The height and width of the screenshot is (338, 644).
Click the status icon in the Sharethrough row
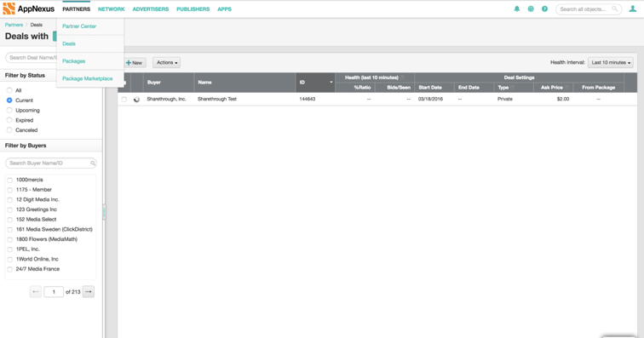[136, 100]
